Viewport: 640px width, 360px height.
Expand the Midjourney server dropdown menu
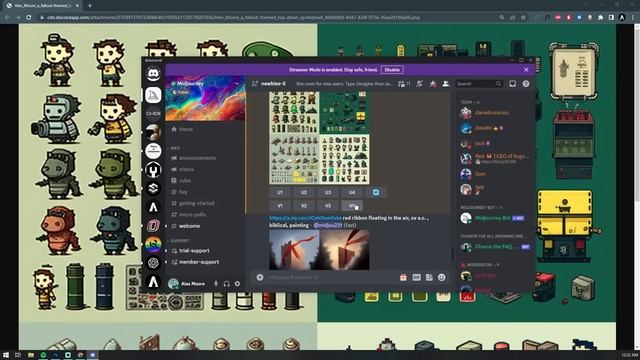pos(237,84)
